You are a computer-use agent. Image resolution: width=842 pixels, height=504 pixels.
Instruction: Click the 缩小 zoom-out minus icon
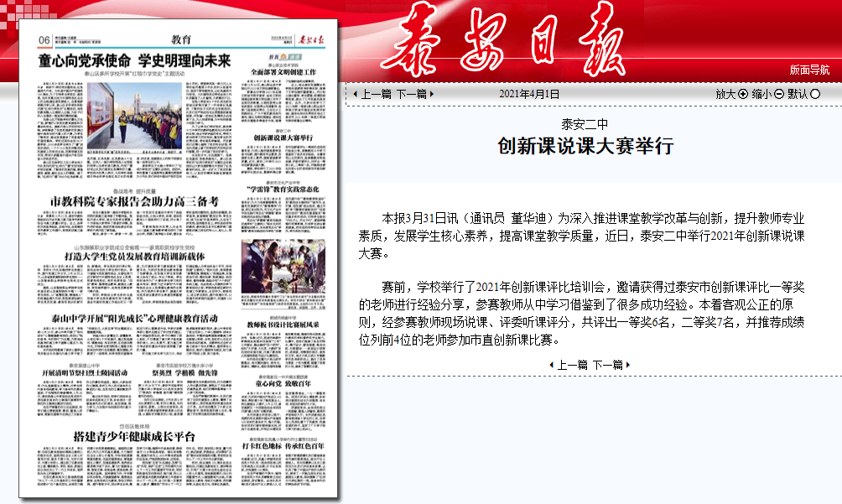[779, 94]
